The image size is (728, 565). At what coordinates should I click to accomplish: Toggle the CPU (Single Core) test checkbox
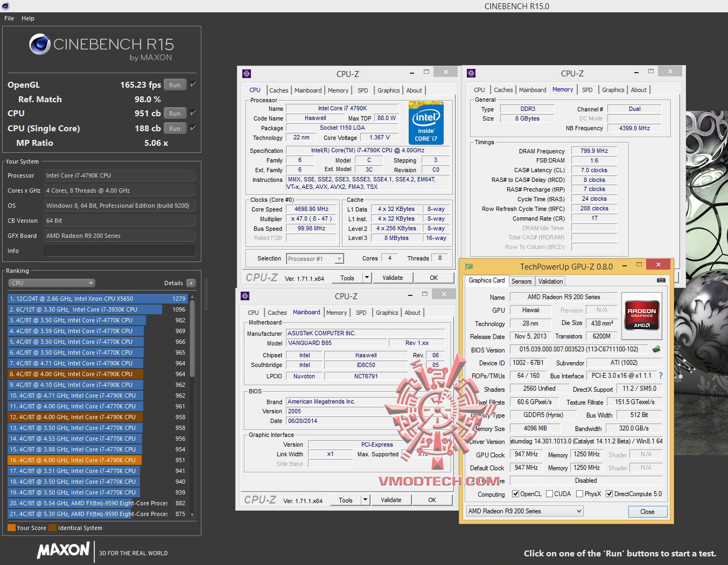(193, 128)
